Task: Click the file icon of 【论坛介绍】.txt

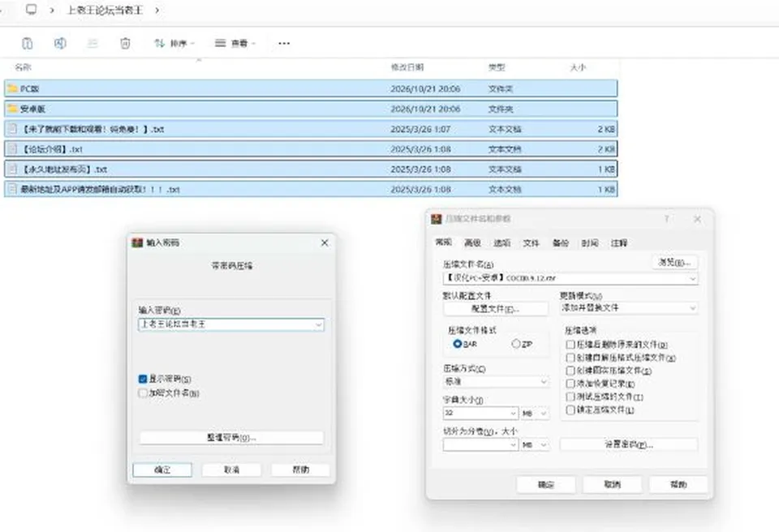Action: click(12, 149)
